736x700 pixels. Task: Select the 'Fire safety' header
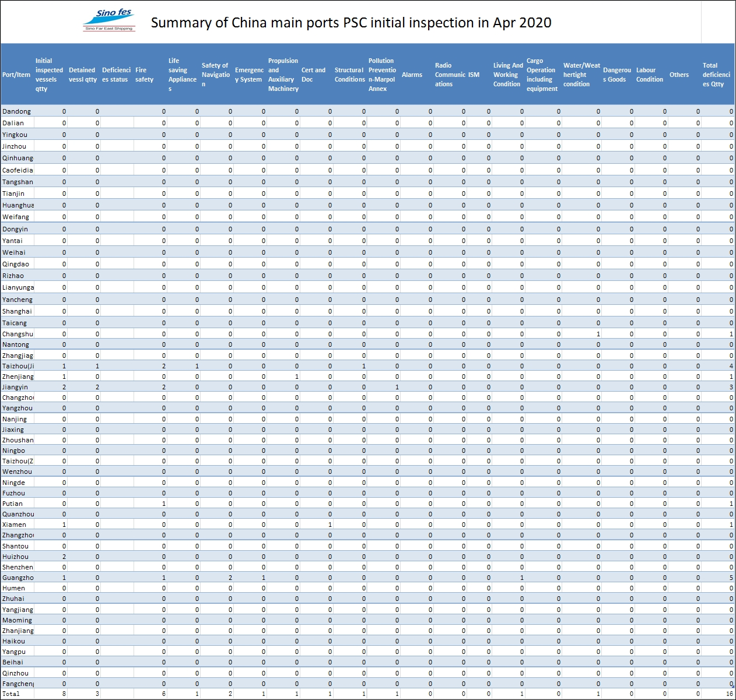tap(145, 75)
